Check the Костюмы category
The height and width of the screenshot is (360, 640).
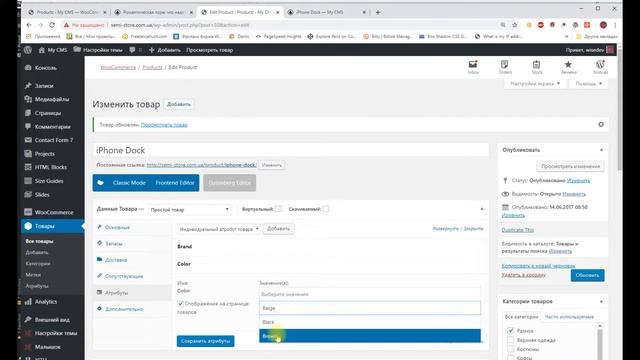tap(511, 349)
